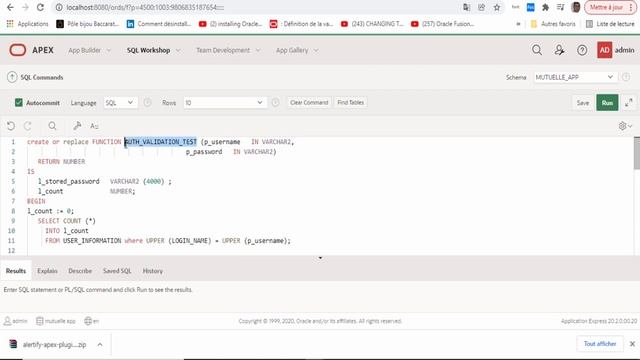Switch to the Results tab

click(x=16, y=271)
